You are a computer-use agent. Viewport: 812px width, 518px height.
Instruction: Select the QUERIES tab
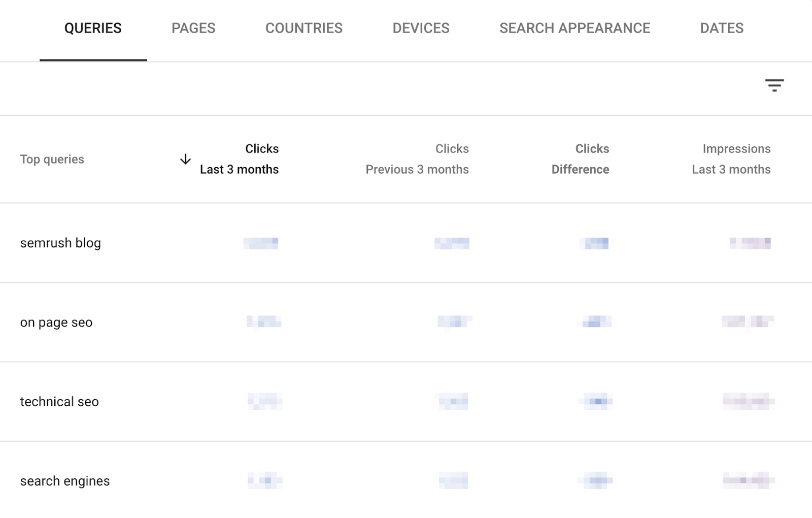click(92, 28)
